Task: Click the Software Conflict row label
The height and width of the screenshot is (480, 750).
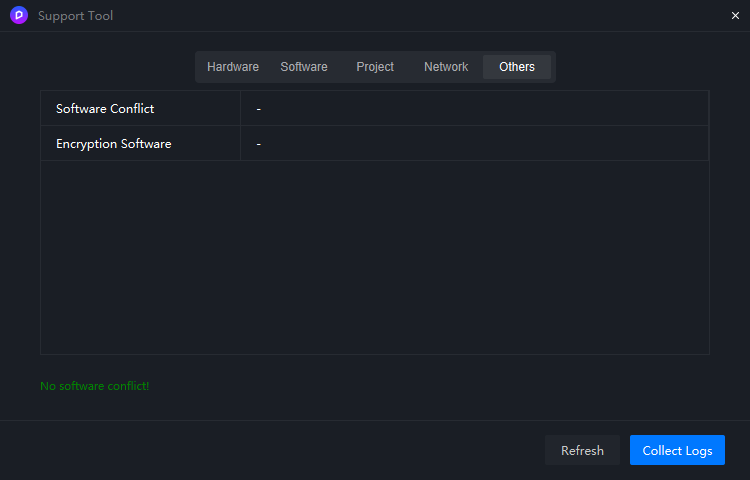Action: [x=105, y=109]
